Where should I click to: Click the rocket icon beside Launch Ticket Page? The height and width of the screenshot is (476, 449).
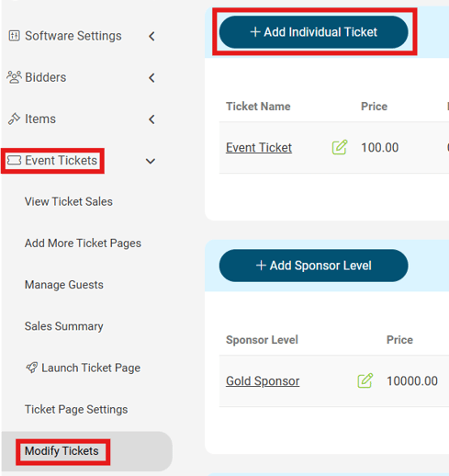point(32,367)
